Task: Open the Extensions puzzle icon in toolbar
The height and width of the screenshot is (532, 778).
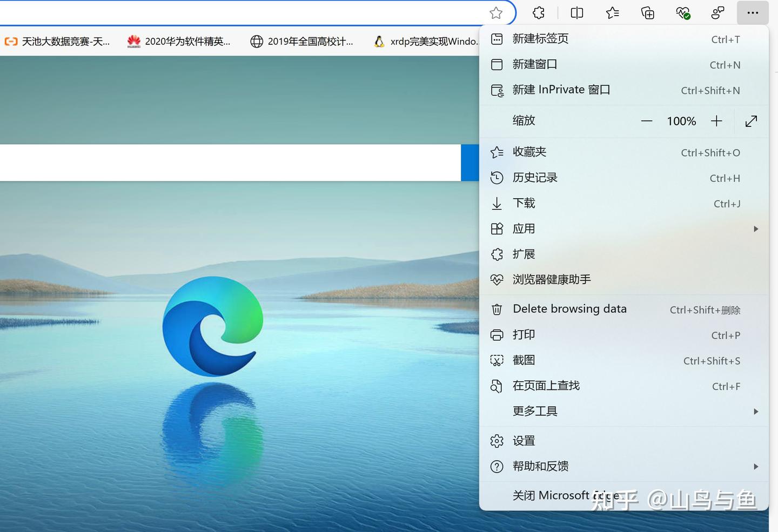Action: point(539,13)
